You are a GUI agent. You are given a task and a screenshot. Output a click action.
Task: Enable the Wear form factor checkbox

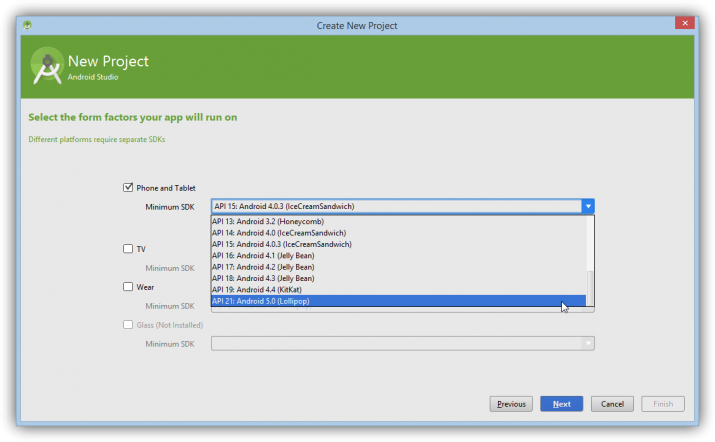(128, 286)
